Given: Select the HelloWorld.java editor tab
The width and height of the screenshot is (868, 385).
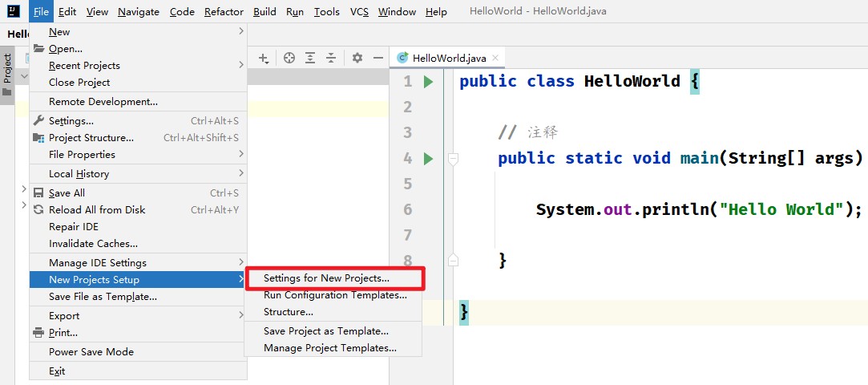Looking at the screenshot, I should pyautogui.click(x=448, y=58).
